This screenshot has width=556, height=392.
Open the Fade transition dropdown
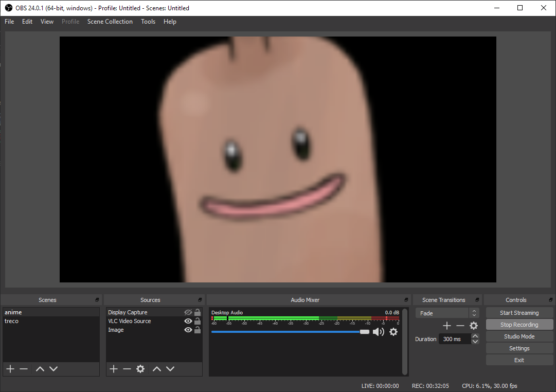point(447,313)
